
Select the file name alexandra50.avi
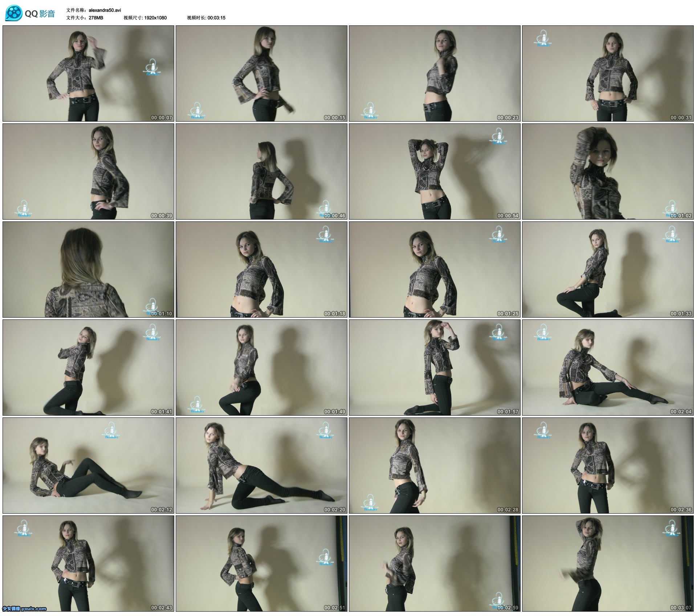(x=105, y=10)
